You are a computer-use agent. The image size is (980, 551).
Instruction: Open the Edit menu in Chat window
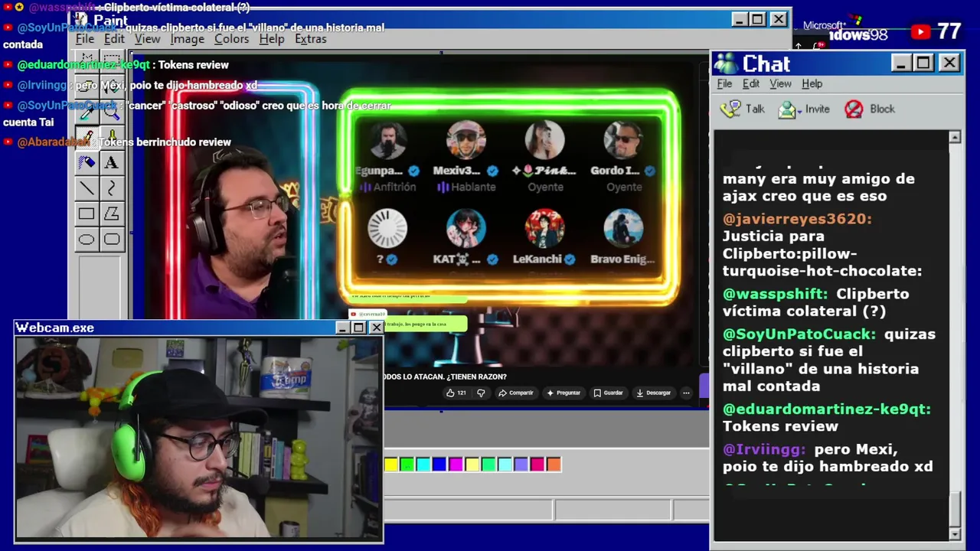[751, 83]
